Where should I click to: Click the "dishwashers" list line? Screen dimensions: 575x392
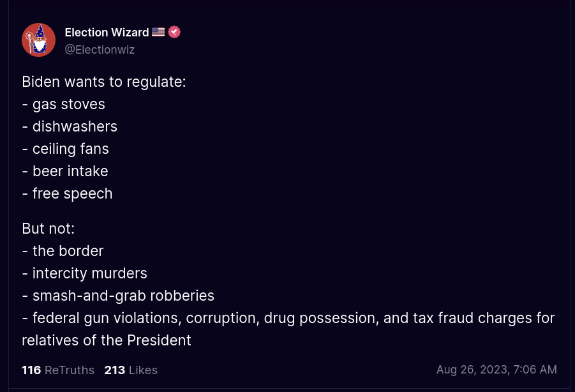(x=70, y=126)
